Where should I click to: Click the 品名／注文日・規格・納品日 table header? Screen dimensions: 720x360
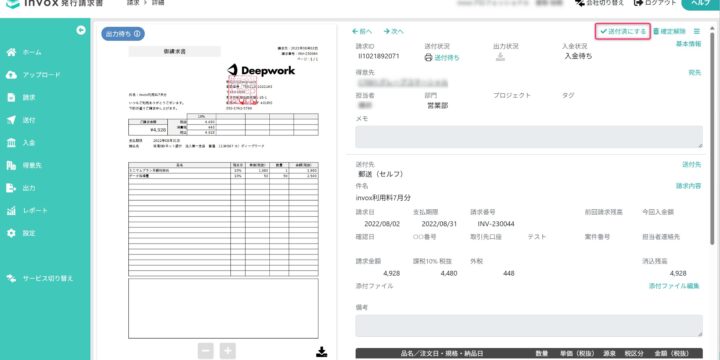(442, 353)
